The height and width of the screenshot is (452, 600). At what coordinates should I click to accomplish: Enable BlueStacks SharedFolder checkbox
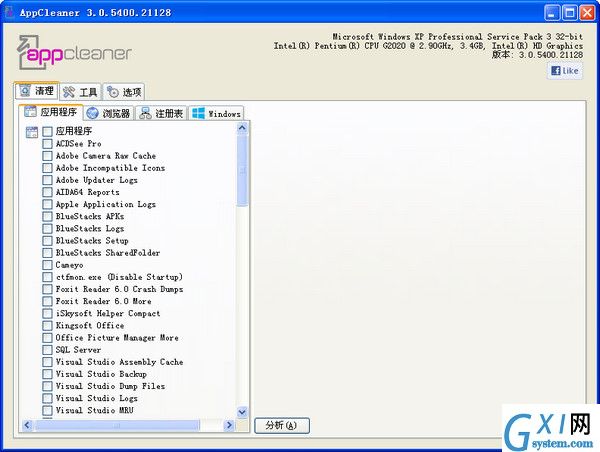coord(47,253)
